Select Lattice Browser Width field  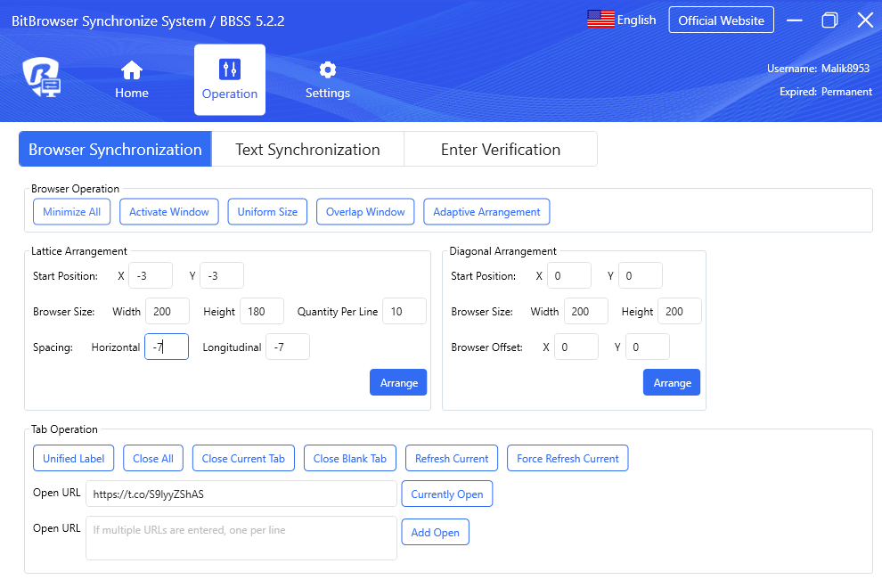[x=167, y=311]
